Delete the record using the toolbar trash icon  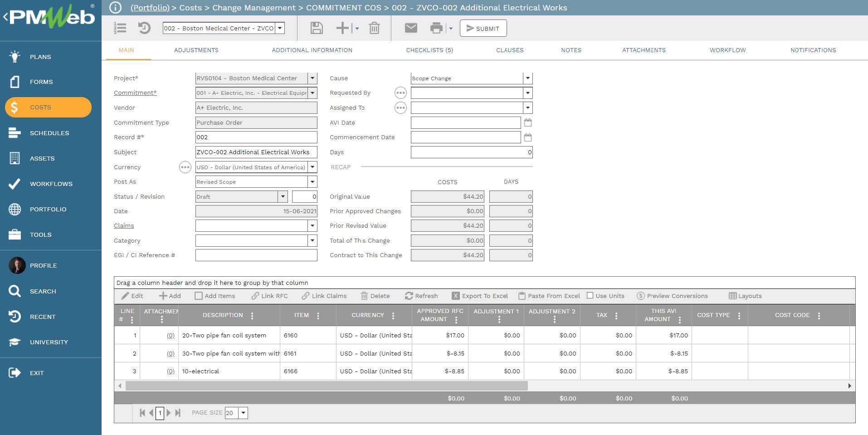coord(374,28)
